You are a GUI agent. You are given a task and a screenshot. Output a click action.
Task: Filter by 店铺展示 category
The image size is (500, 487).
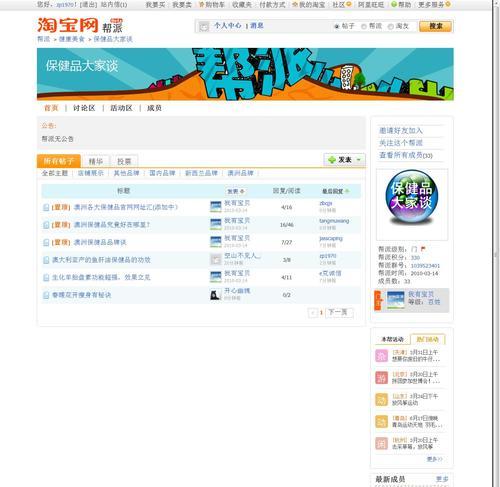(x=91, y=173)
